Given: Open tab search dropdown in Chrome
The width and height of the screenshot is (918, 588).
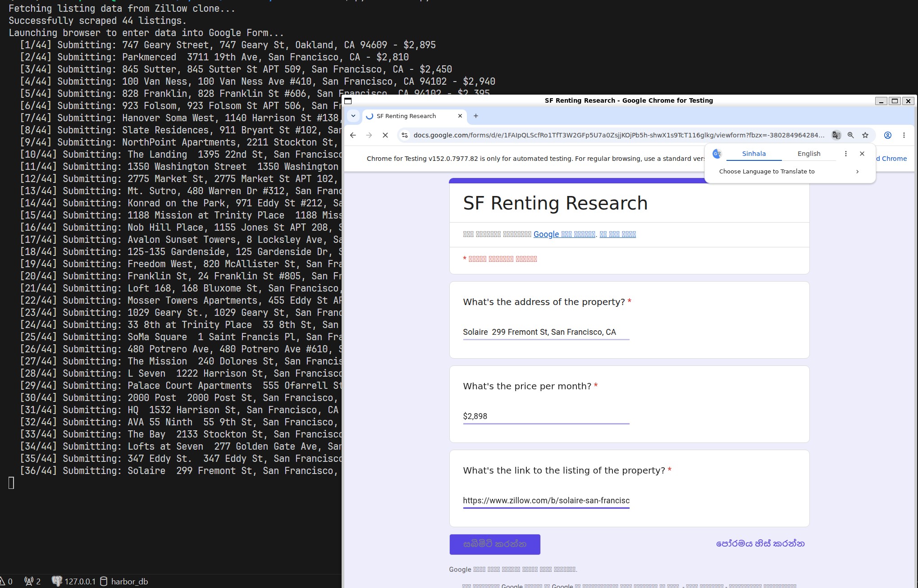Looking at the screenshot, I should (353, 116).
